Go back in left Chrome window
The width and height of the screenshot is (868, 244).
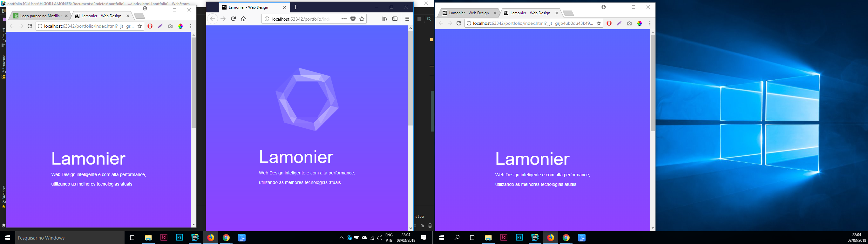12,26
